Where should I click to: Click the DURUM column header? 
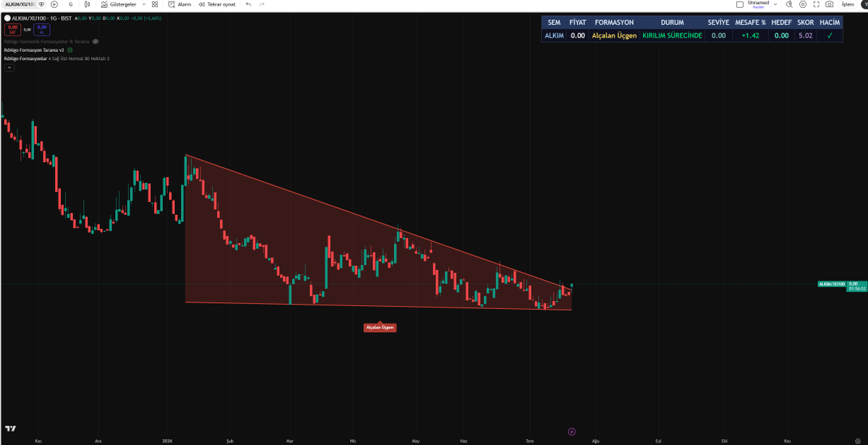pos(672,22)
